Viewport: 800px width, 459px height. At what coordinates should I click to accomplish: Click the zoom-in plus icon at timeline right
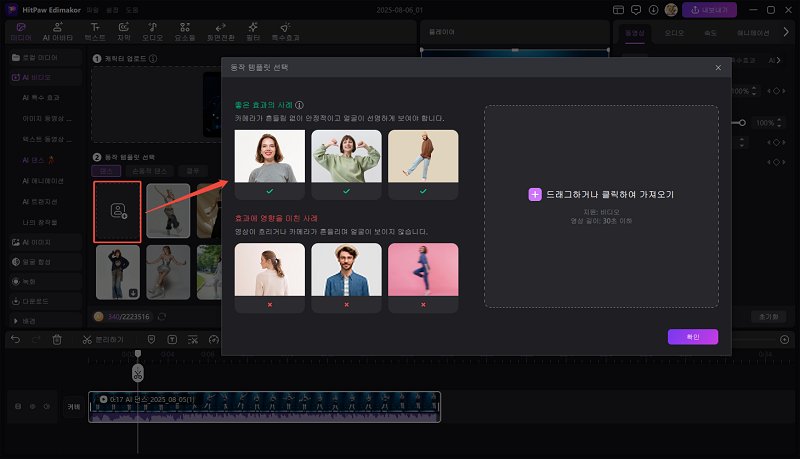point(785,339)
